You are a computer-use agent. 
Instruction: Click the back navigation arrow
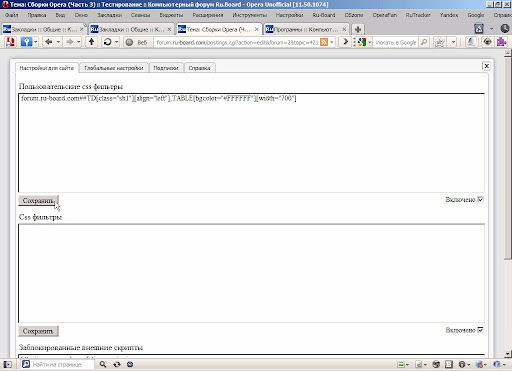tap(49, 42)
